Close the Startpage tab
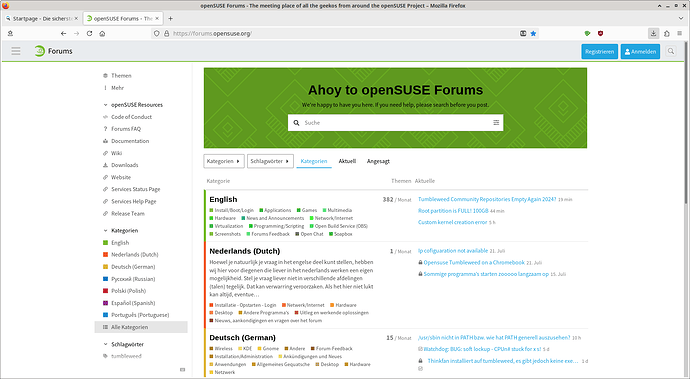 coord(76,18)
